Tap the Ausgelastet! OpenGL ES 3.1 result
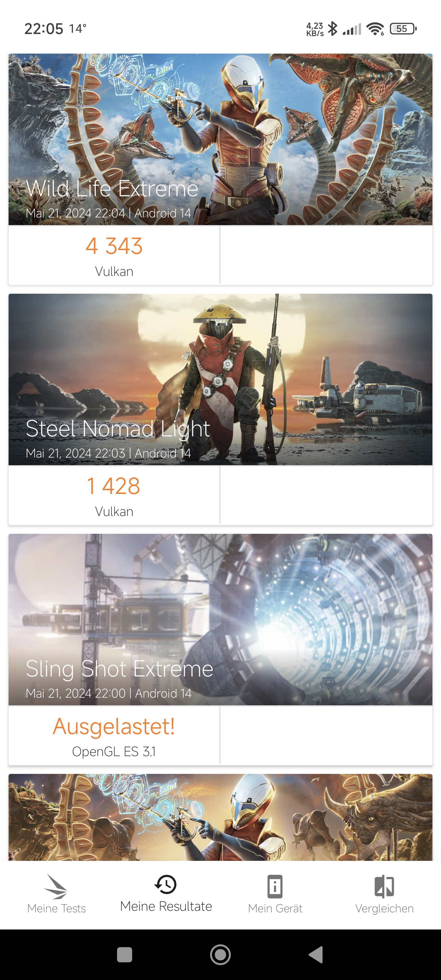 coord(114,736)
